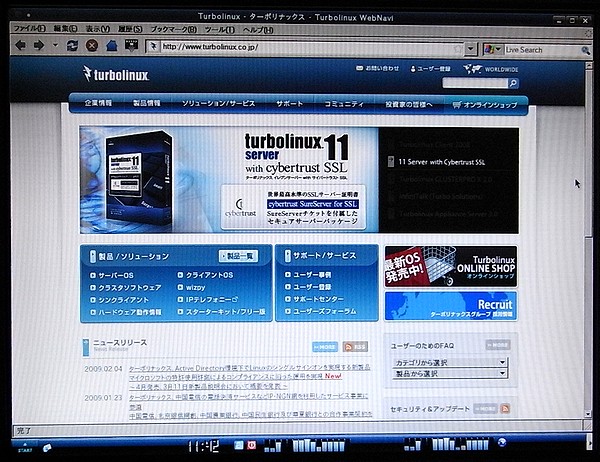600x462 pixels.
Task: Click the browser Forward arrow
Action: [x=39, y=46]
